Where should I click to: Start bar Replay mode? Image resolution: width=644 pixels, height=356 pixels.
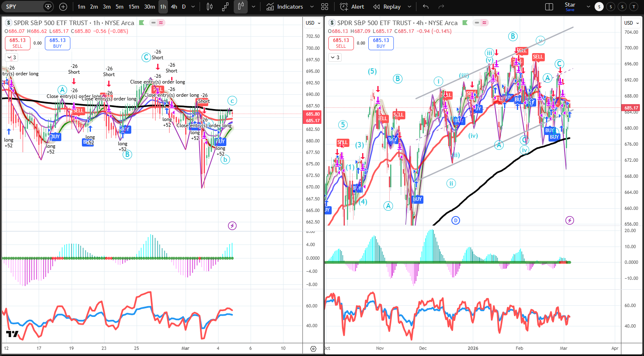tap(387, 7)
